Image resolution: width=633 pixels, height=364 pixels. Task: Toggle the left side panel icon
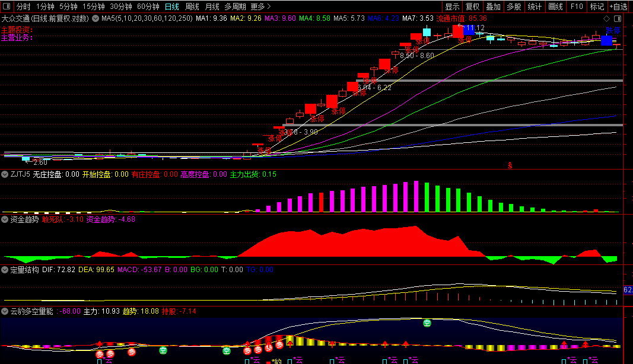click(7, 7)
